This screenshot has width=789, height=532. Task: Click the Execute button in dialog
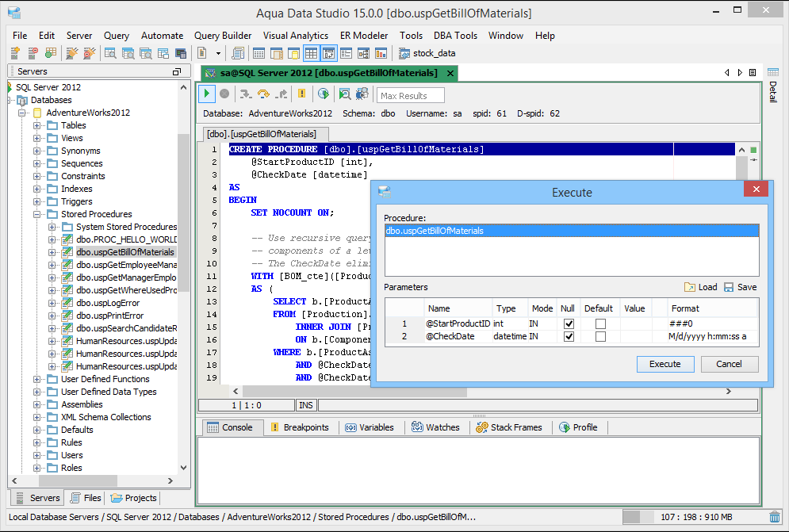[x=665, y=364]
